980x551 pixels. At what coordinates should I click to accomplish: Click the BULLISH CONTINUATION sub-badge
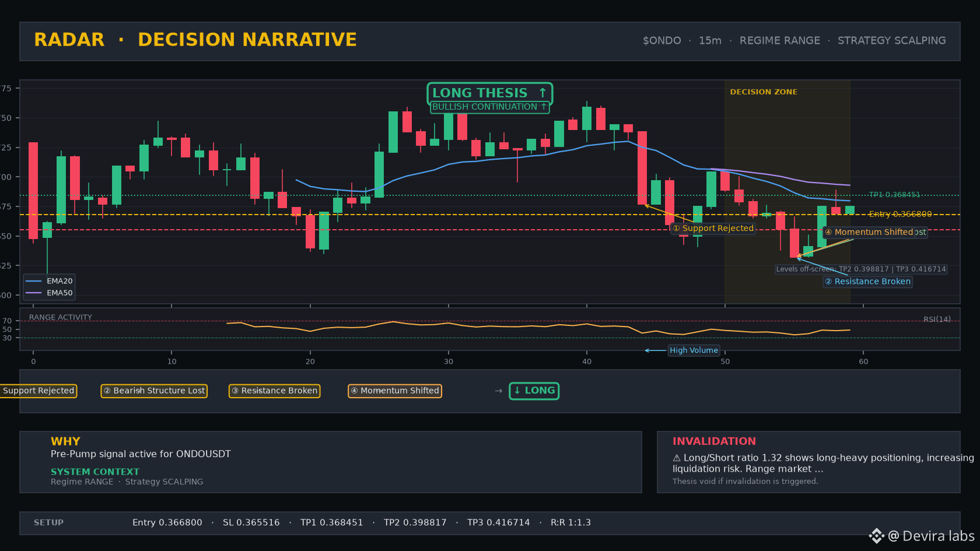[489, 107]
